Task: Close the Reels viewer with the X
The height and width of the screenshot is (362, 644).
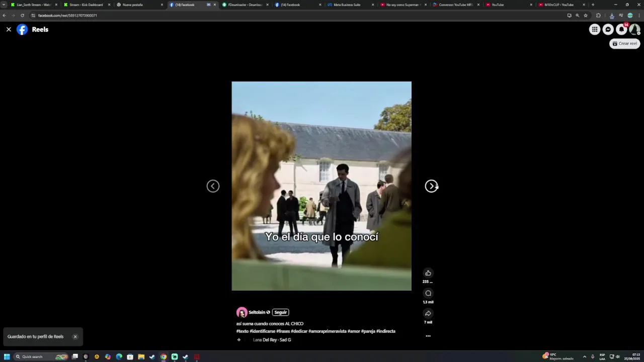Action: (9, 30)
